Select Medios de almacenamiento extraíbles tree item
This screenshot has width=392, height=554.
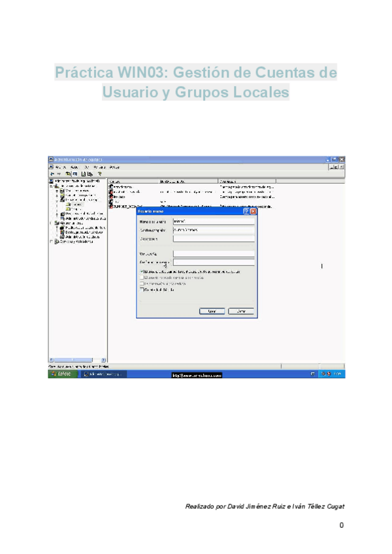point(85,228)
